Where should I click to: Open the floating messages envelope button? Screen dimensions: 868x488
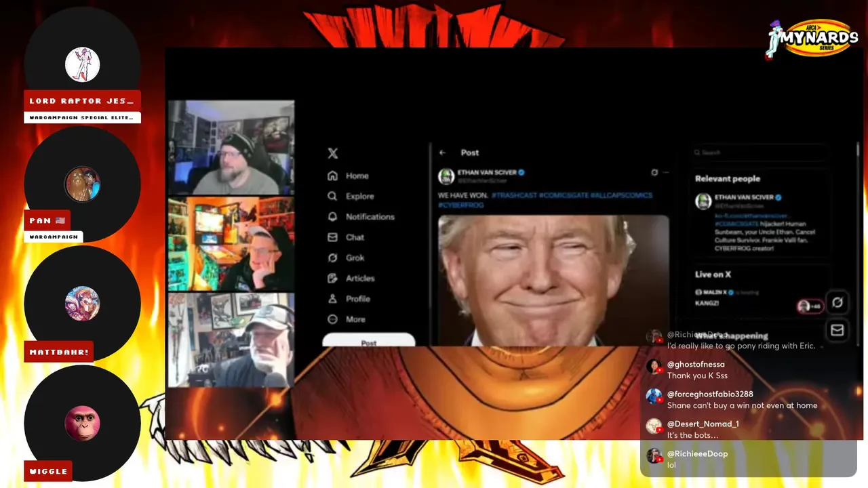[837, 330]
